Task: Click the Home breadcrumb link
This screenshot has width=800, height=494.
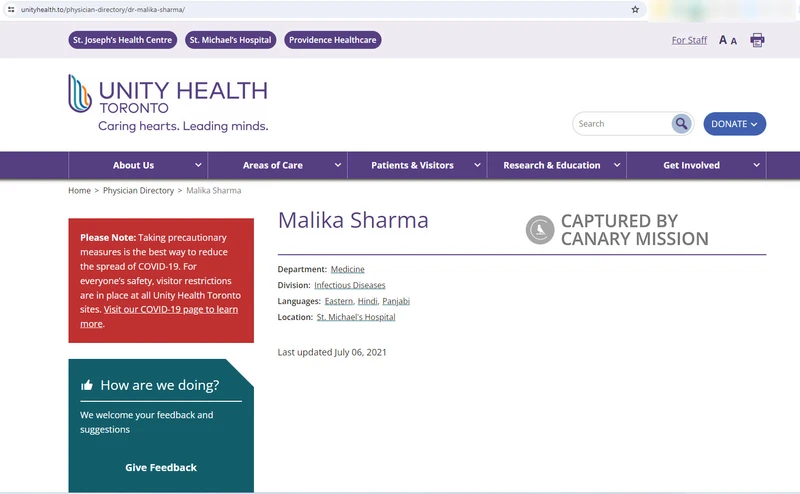Action: 79,190
